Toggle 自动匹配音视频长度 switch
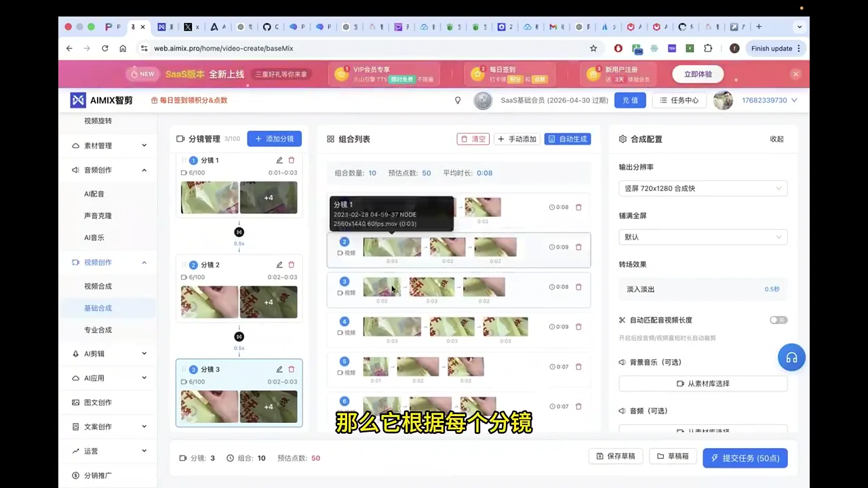Viewport: 868px width, 488px height. pyautogui.click(x=778, y=320)
